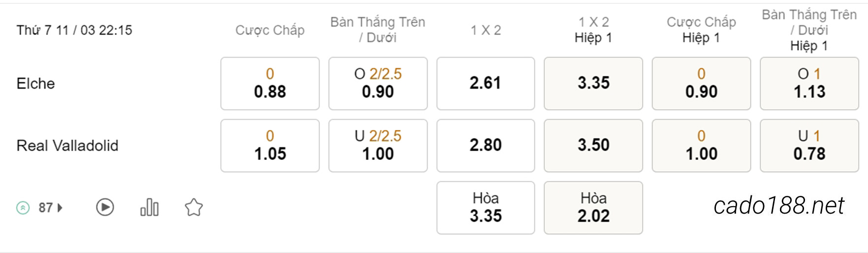Select Elche first-half handicap 0.90
Image resolution: width=868 pixels, height=253 pixels.
pyautogui.click(x=702, y=83)
